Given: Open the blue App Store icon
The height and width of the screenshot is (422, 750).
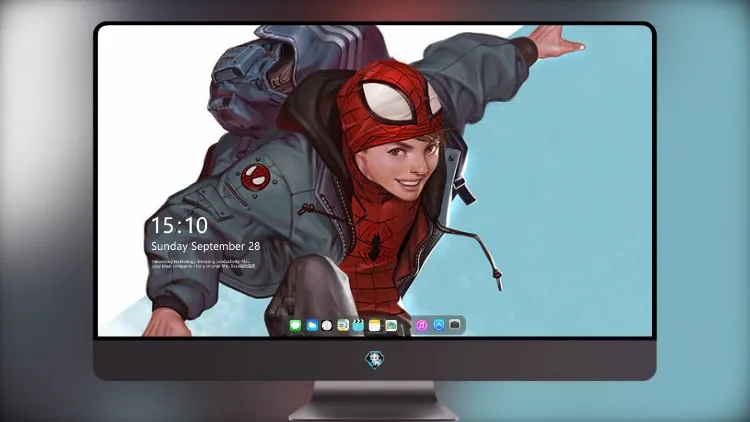Looking at the screenshot, I should (x=439, y=325).
